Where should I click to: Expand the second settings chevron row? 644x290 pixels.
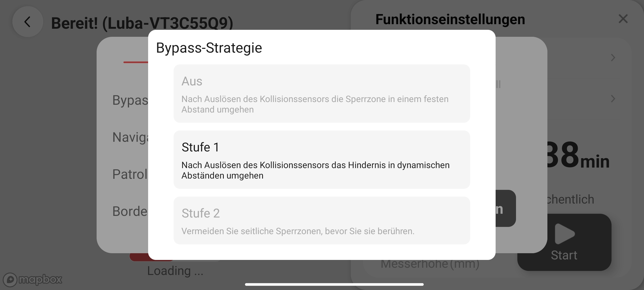pos(613,99)
